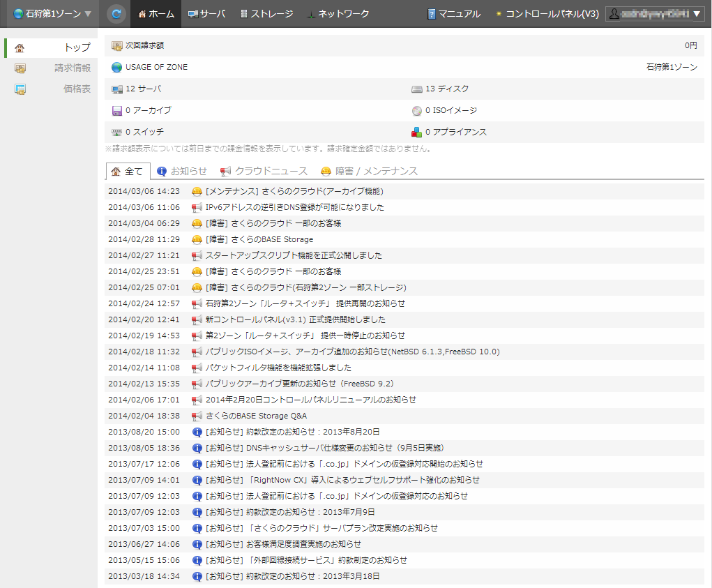Click the CD icon beside 0 ISOイメージ
Image resolution: width=712 pixels, height=588 pixels.
(x=417, y=110)
